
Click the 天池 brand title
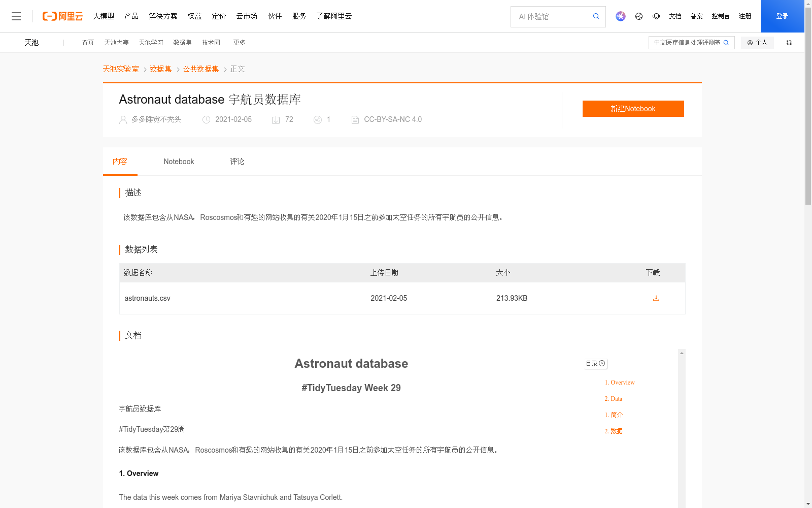31,43
